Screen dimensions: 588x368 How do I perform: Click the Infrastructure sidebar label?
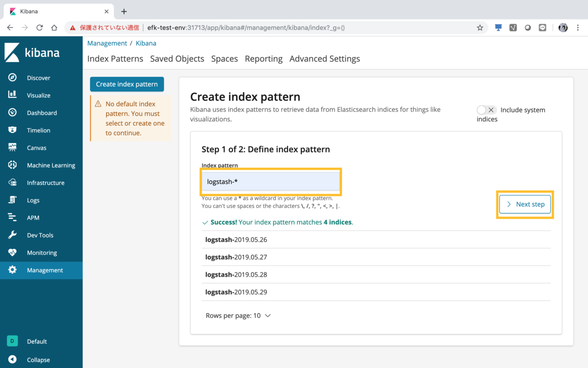coord(46,183)
